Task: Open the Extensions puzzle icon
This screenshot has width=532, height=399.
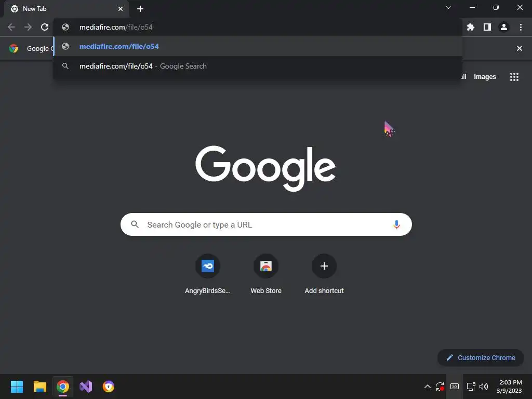Action: pyautogui.click(x=470, y=27)
